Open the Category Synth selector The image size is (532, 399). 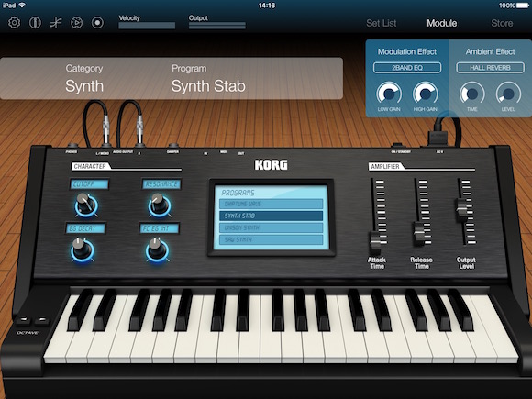click(x=84, y=79)
